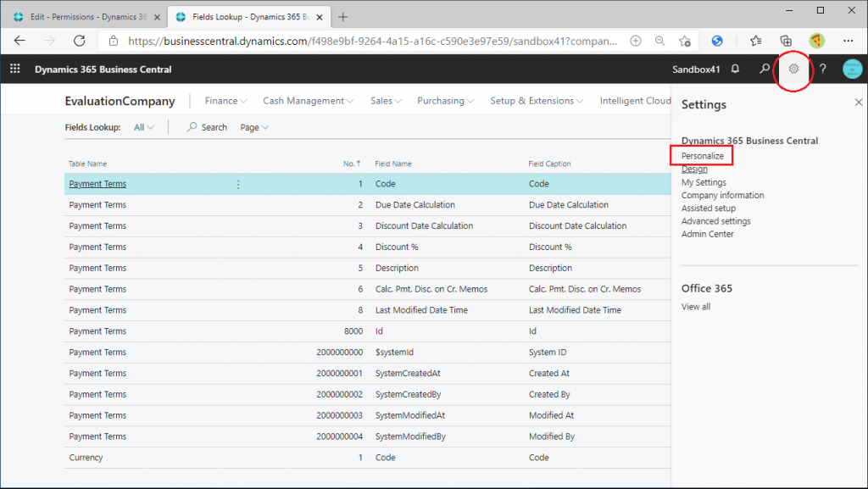868x489 pixels.
Task: Click the Modified At field caption
Action: [551, 415]
